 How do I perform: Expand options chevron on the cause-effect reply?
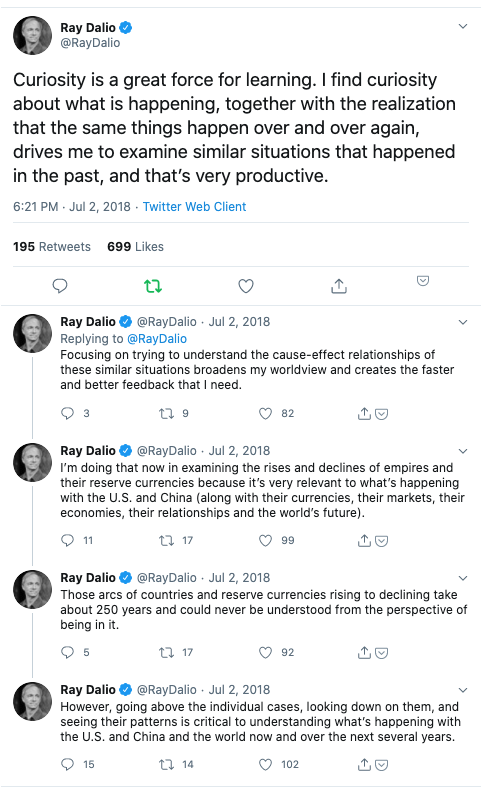pos(463,322)
